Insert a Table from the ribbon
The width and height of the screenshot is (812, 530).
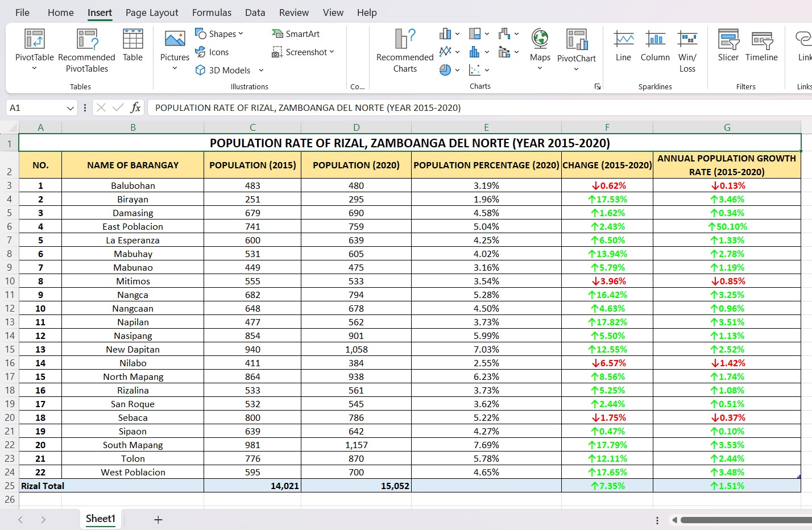pyautogui.click(x=132, y=45)
